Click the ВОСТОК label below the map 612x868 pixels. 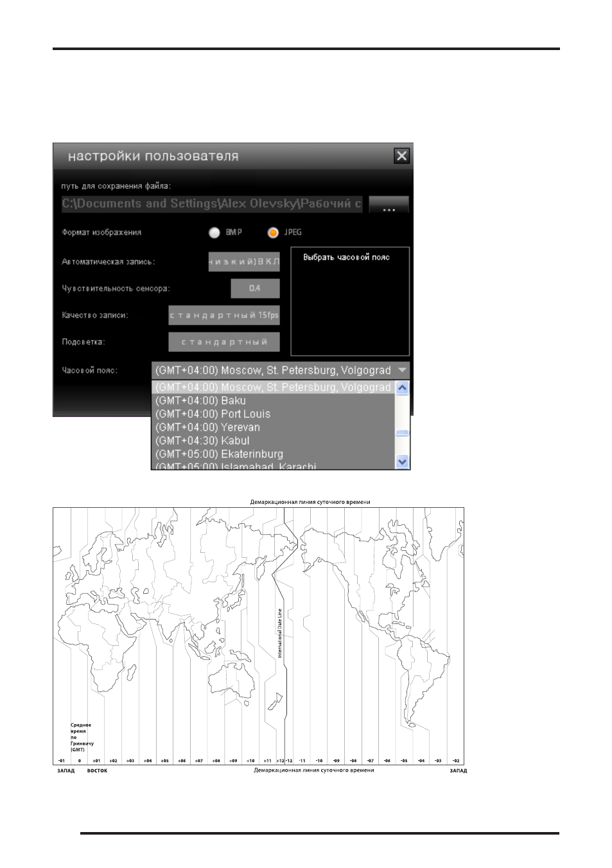(x=97, y=770)
